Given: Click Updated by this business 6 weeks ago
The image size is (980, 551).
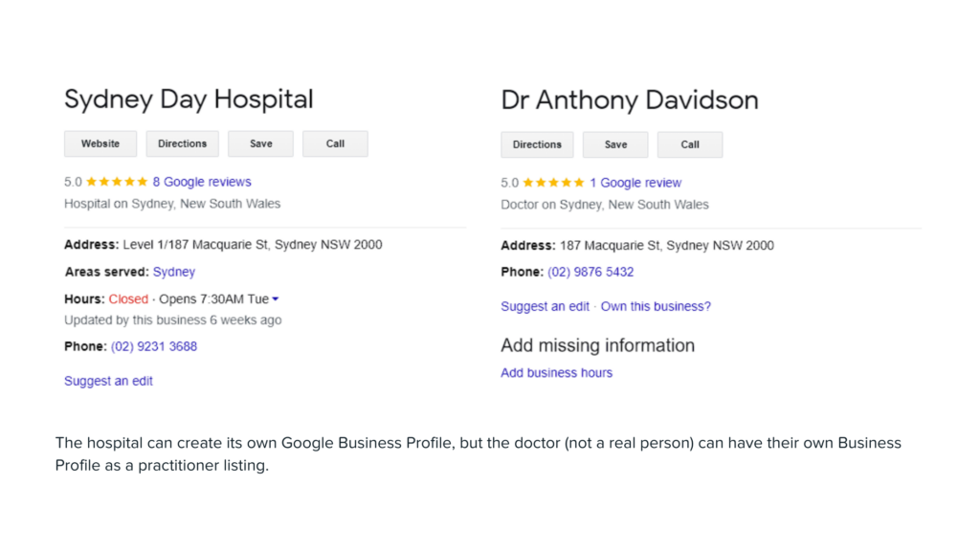Looking at the screenshot, I should [172, 320].
